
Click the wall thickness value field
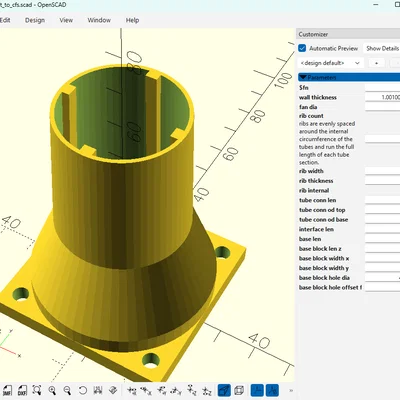point(382,97)
